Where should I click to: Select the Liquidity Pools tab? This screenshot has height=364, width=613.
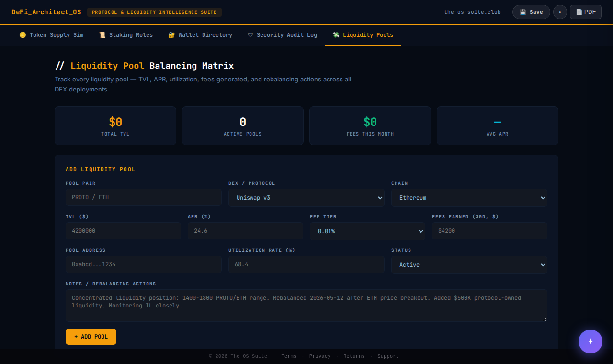coord(363,35)
